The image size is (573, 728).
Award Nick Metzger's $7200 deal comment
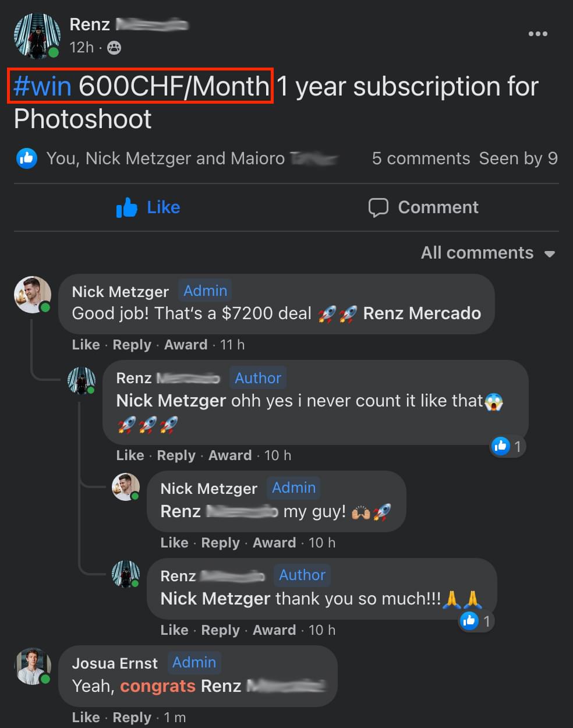pos(185,345)
